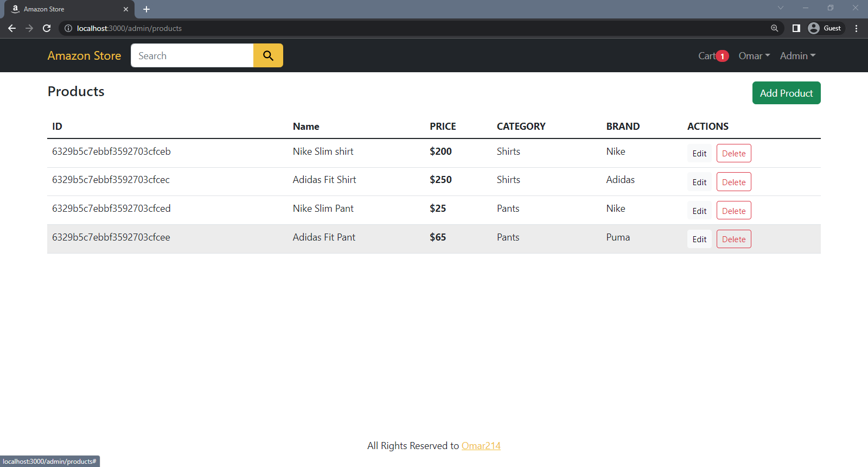Click the cart badge showing 1
This screenshot has width=868, height=467.
(x=722, y=56)
